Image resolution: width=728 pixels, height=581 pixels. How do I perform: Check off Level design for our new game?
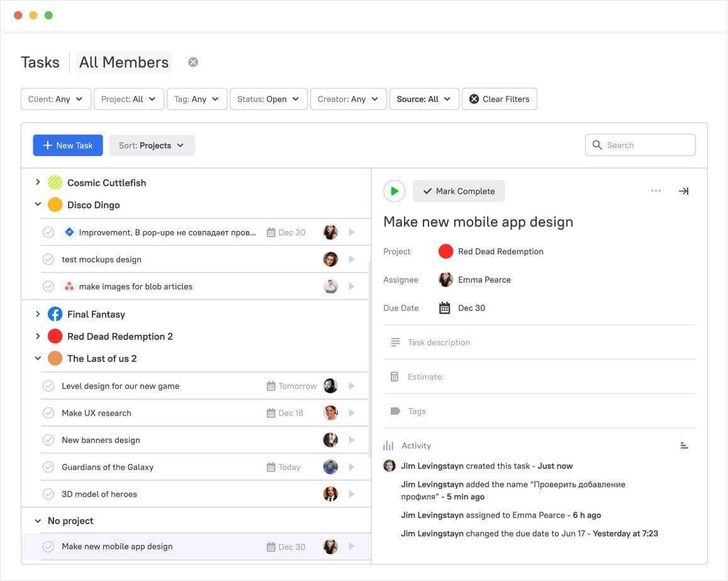tap(48, 386)
